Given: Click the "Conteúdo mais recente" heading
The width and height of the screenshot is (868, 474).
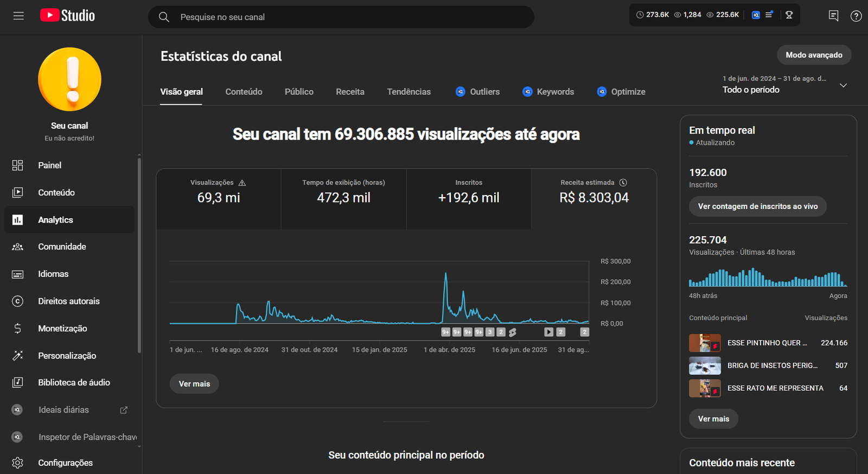Looking at the screenshot, I should [x=742, y=463].
